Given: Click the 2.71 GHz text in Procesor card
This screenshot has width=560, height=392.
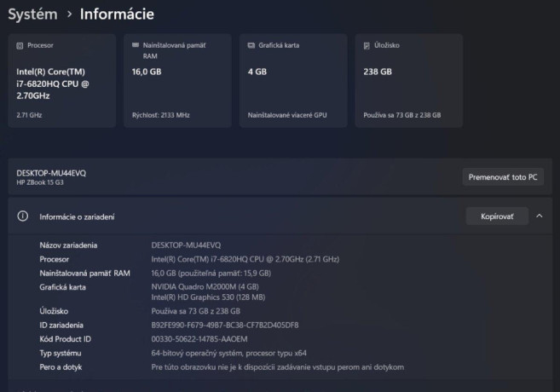Looking at the screenshot, I should (x=29, y=115).
